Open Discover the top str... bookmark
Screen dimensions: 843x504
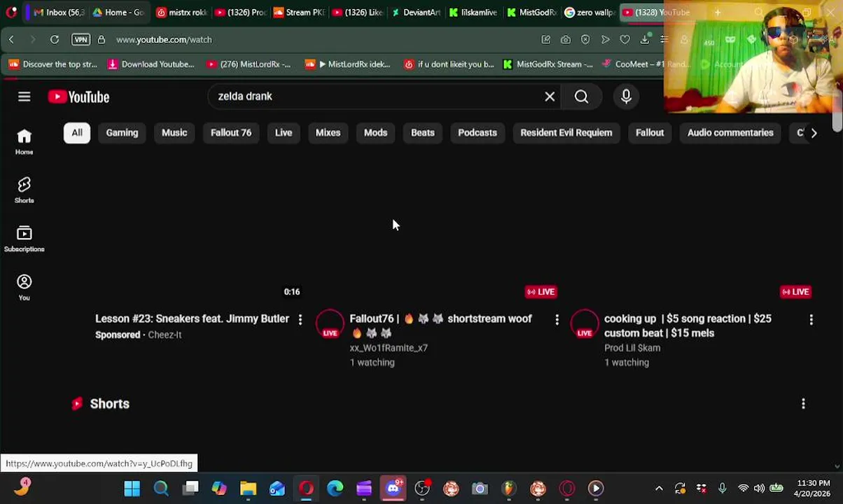(x=53, y=64)
